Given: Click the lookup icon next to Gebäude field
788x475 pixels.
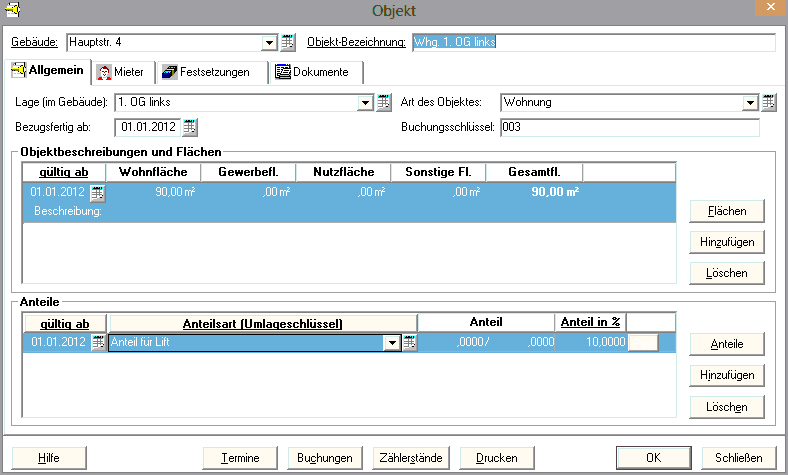Looking at the screenshot, I should tap(288, 42).
